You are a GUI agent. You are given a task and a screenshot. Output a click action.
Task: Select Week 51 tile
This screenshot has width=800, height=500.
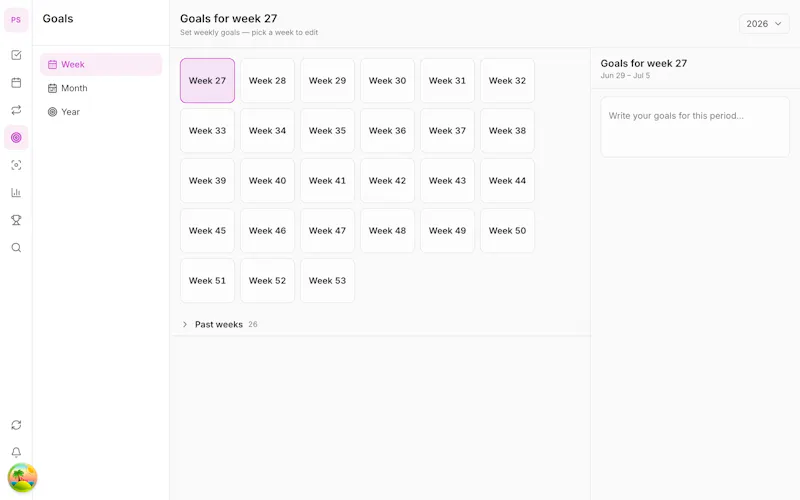coord(207,281)
